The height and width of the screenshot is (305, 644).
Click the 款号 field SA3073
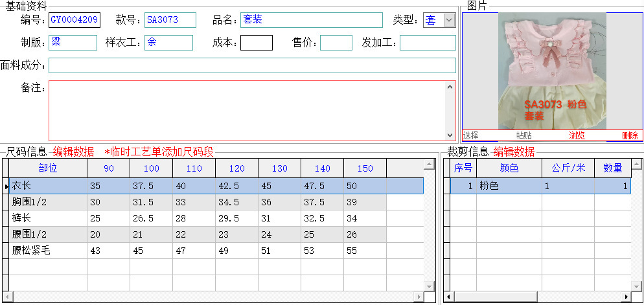(x=170, y=19)
